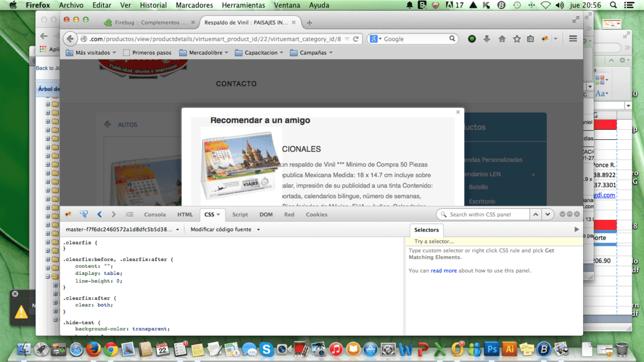Viewport: 644px width, 362px height.
Task: Open Firebug command line popup icon
Action: 129,214
